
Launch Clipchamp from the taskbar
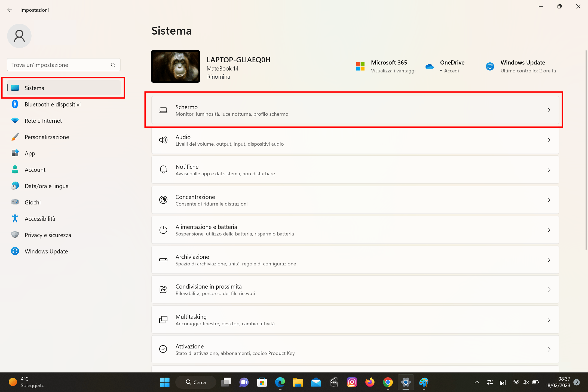pos(334,382)
